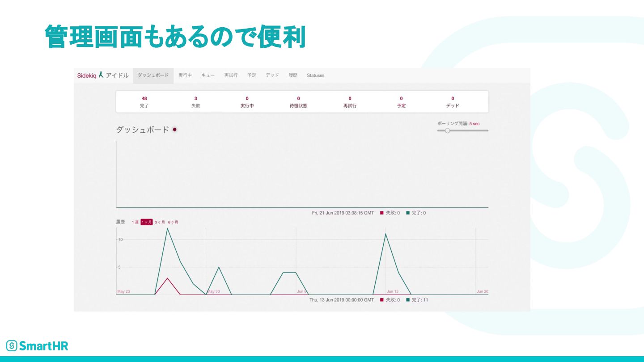Viewport: 644px width, 362px height.
Task: Open the キュー tab
Action: (208, 76)
